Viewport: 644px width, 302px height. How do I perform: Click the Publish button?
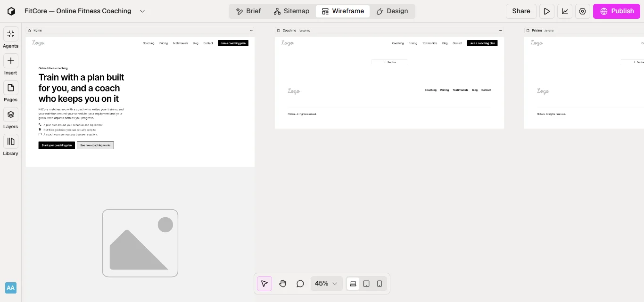[x=617, y=11]
